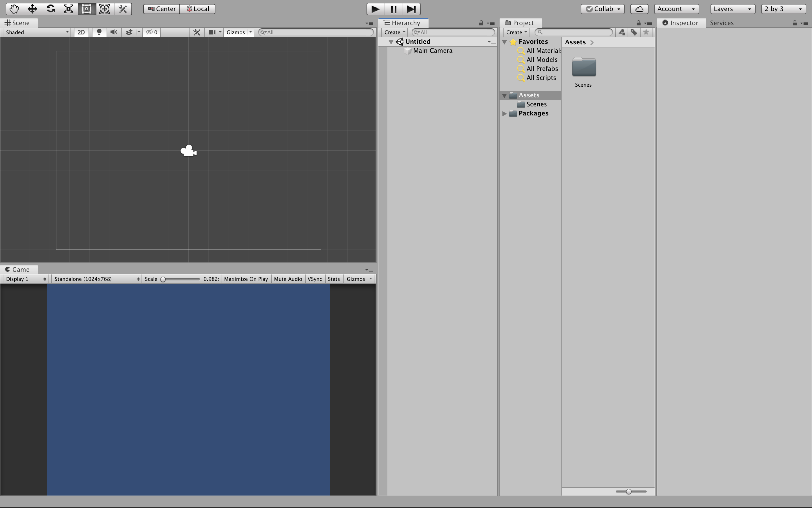
Task: Select the Move tool
Action: 32,9
